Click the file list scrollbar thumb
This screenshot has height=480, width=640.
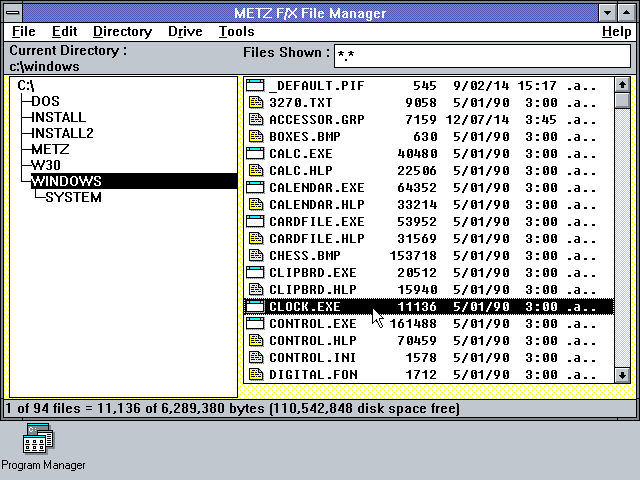(622, 100)
